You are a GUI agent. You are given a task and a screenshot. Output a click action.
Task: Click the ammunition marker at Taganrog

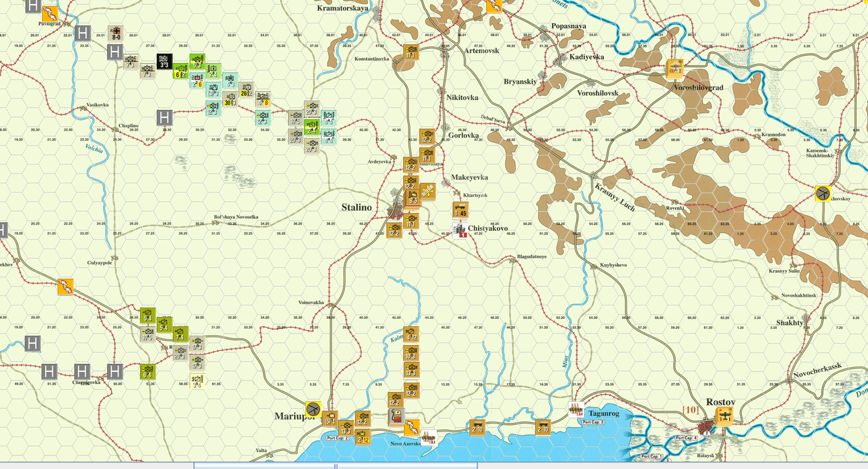click(575, 409)
